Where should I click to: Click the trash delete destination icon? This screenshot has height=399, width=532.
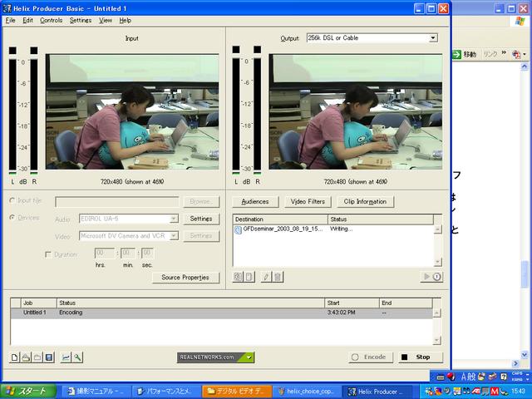click(x=278, y=277)
